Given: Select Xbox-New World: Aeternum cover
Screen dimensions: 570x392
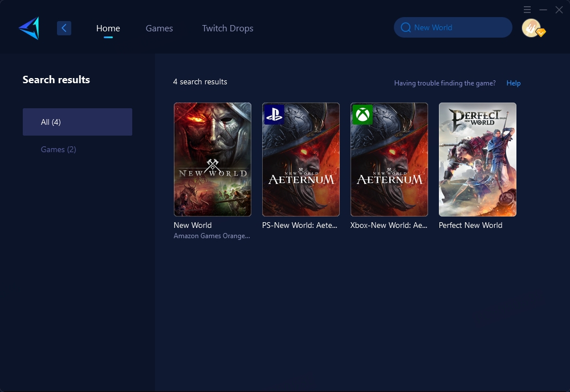Looking at the screenshot, I should pos(389,160).
